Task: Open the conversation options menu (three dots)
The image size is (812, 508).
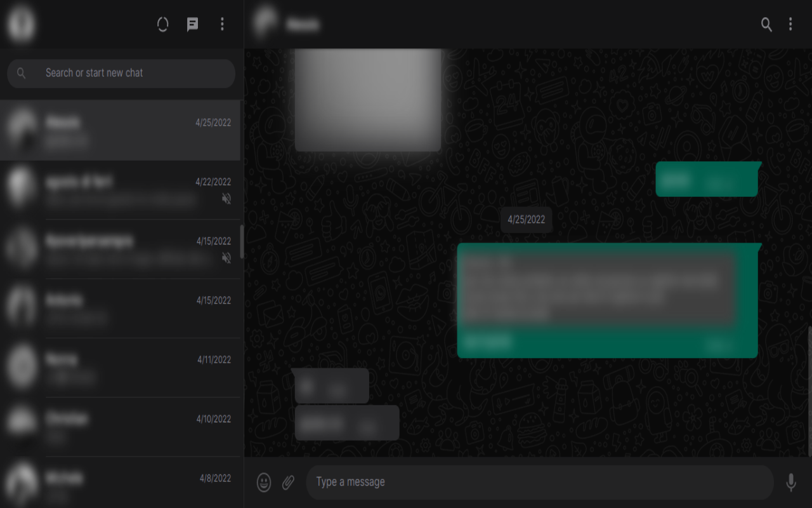Action: [x=790, y=25]
